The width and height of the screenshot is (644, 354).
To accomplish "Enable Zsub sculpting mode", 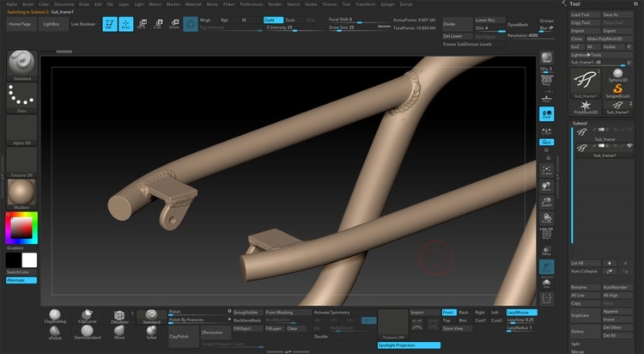I will [x=291, y=18].
